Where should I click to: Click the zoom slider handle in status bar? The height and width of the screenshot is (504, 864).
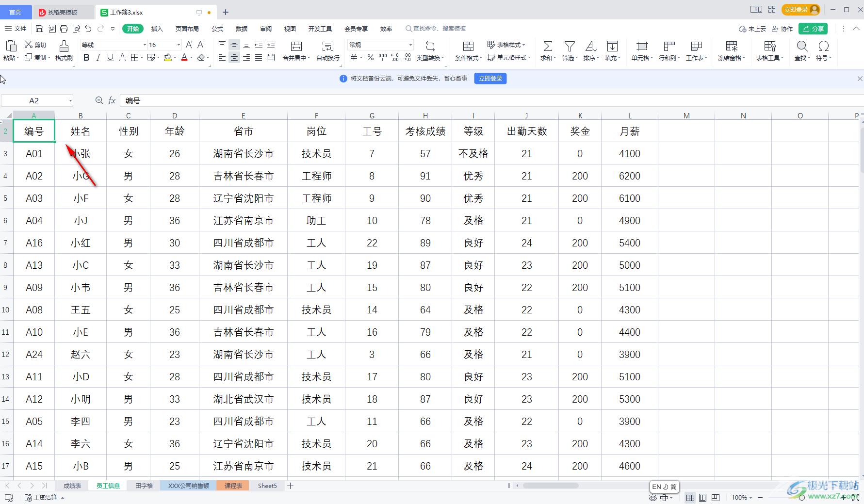(x=801, y=498)
